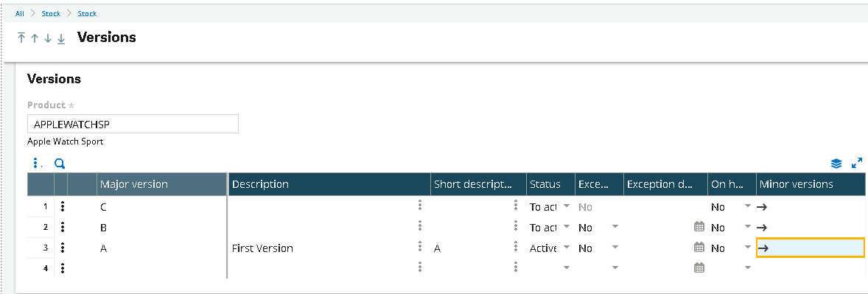Image resolution: width=868 pixels, height=294 pixels.
Task: Open Short description menu in row A
Action: click(515, 248)
